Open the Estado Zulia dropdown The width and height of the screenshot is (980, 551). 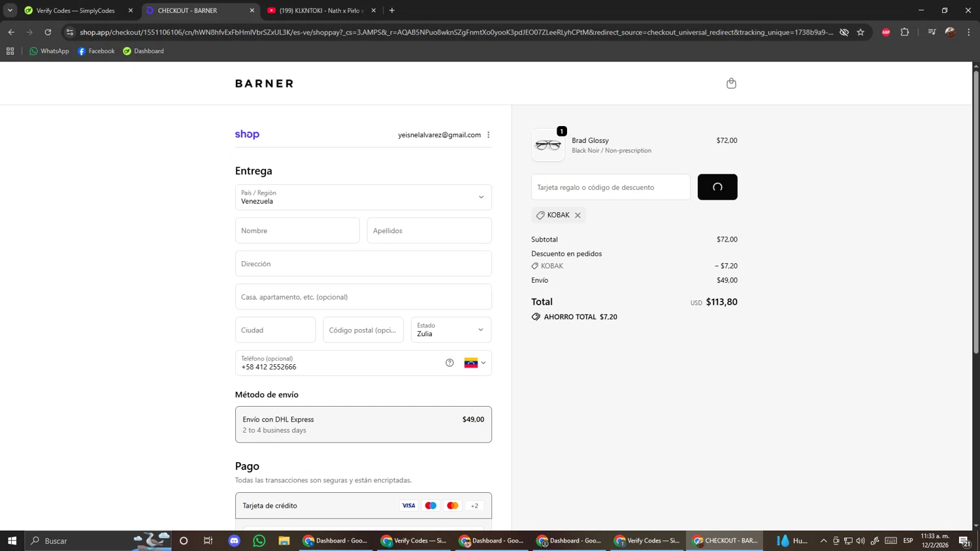(451, 330)
